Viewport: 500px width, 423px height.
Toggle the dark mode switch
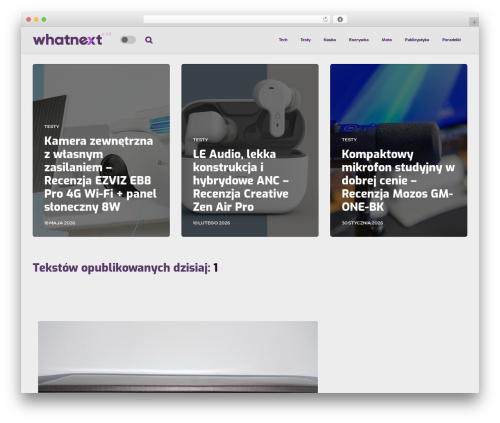pos(128,40)
